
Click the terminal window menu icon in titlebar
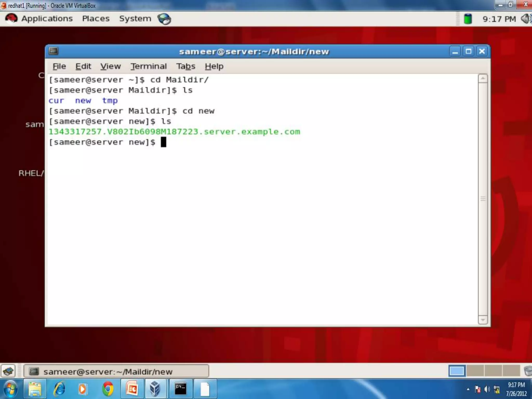[54, 51]
